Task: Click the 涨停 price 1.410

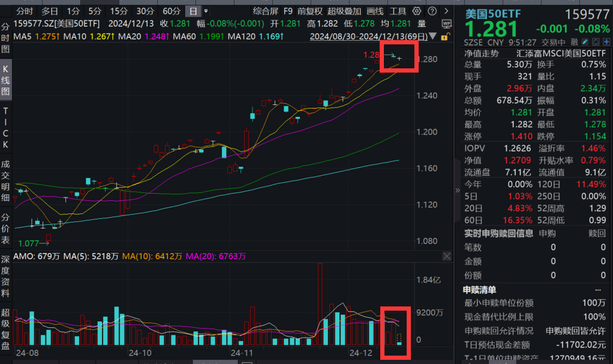Action: 521,137
